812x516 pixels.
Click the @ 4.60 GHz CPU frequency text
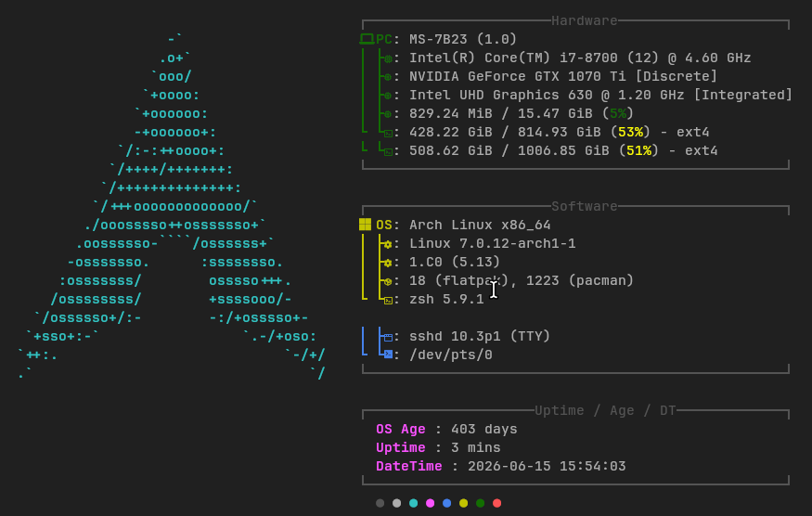point(710,58)
